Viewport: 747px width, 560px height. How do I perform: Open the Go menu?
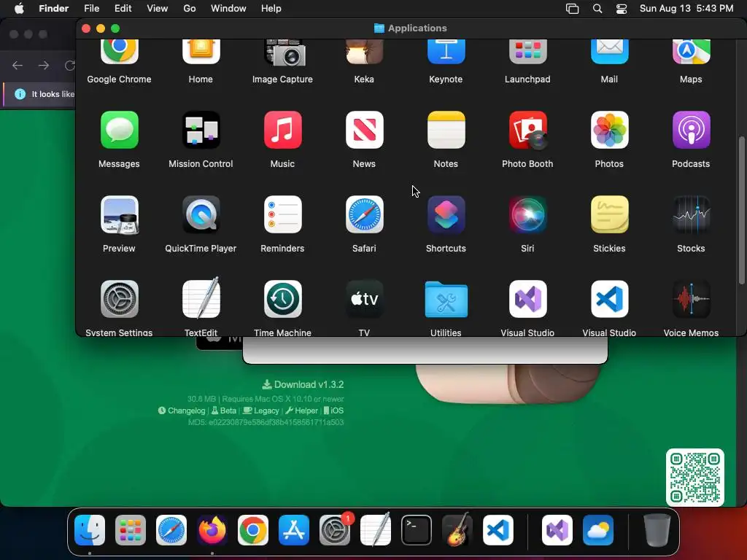click(x=190, y=9)
